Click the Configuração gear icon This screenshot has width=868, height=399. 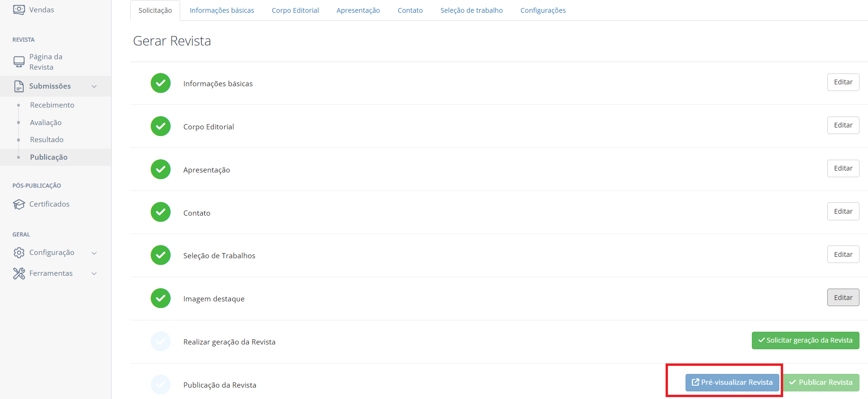coord(19,253)
